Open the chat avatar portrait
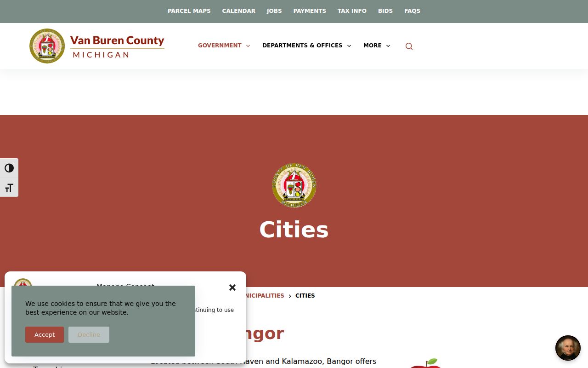The width and height of the screenshot is (588, 368). tap(568, 348)
